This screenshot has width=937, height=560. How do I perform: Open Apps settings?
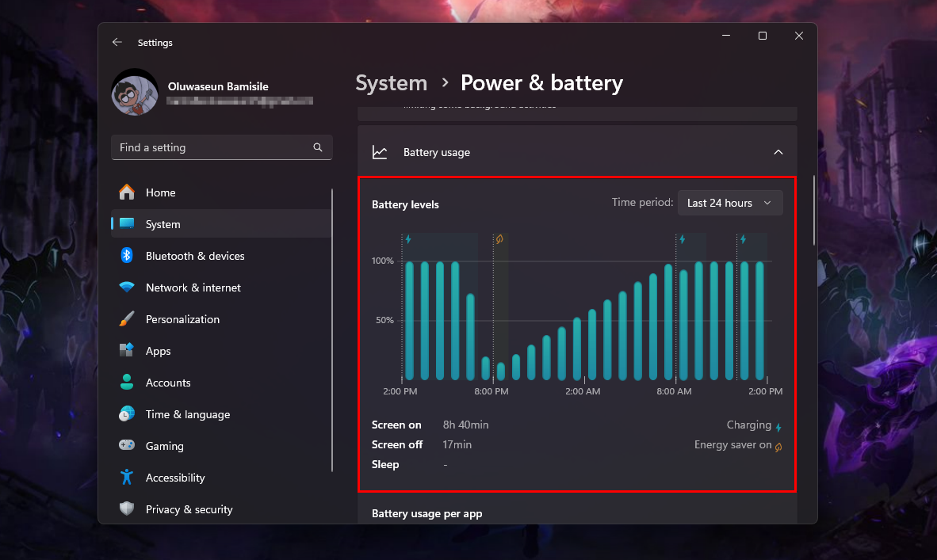coord(222,350)
